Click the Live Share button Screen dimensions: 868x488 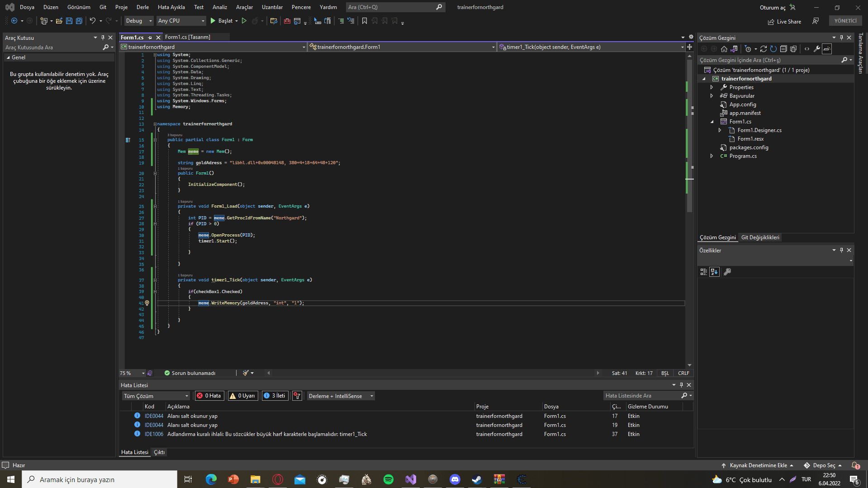pyautogui.click(x=784, y=22)
